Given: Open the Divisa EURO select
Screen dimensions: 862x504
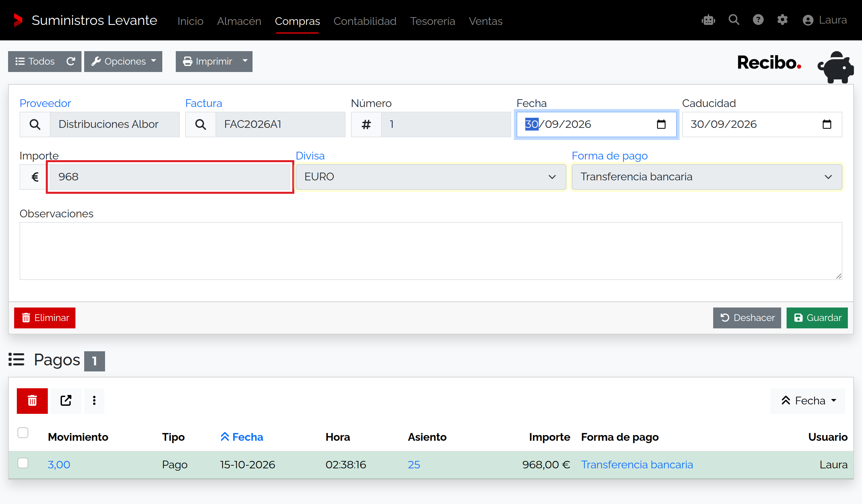Looking at the screenshot, I should 431,177.
